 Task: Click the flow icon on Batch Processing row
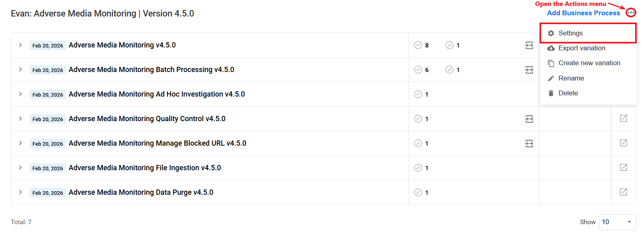tap(529, 70)
